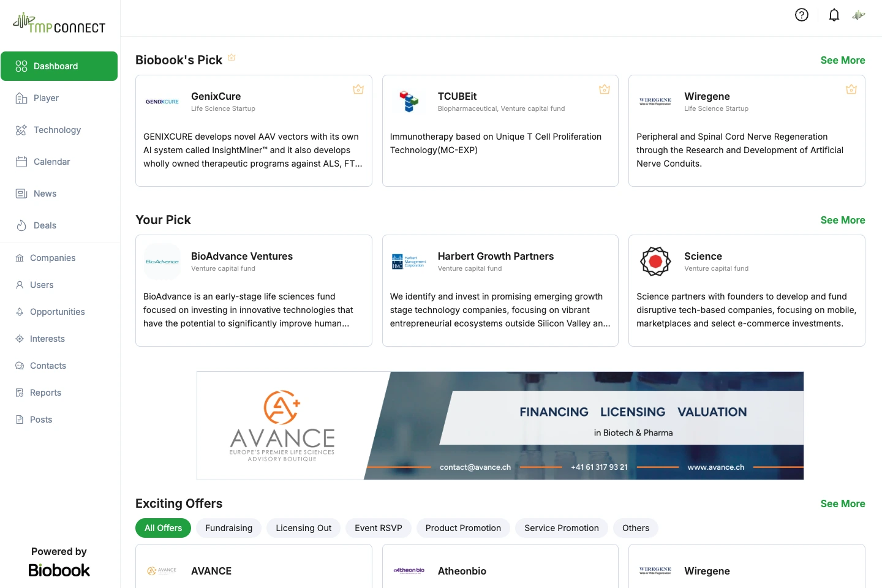Open the help question mark icon
The height and width of the screenshot is (588, 882).
[x=802, y=15]
